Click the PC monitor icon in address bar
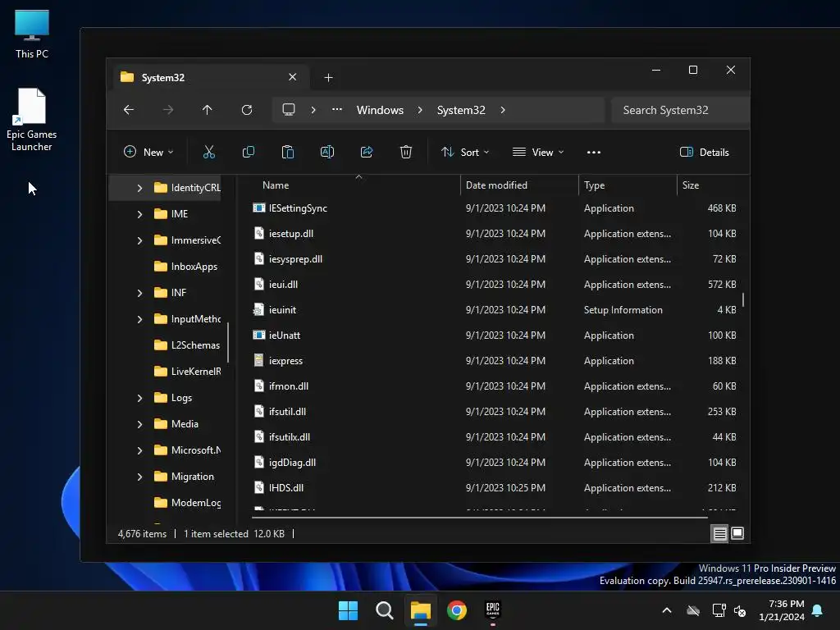The width and height of the screenshot is (840, 630). [x=289, y=110]
